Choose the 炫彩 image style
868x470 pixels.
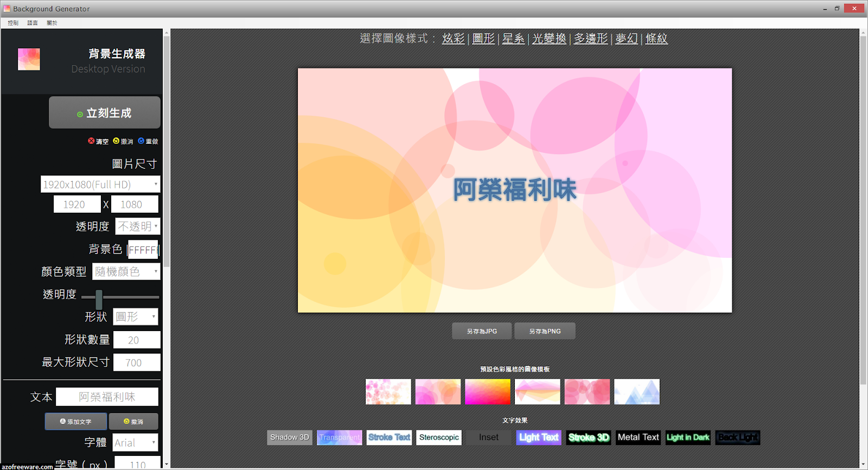[x=454, y=39]
